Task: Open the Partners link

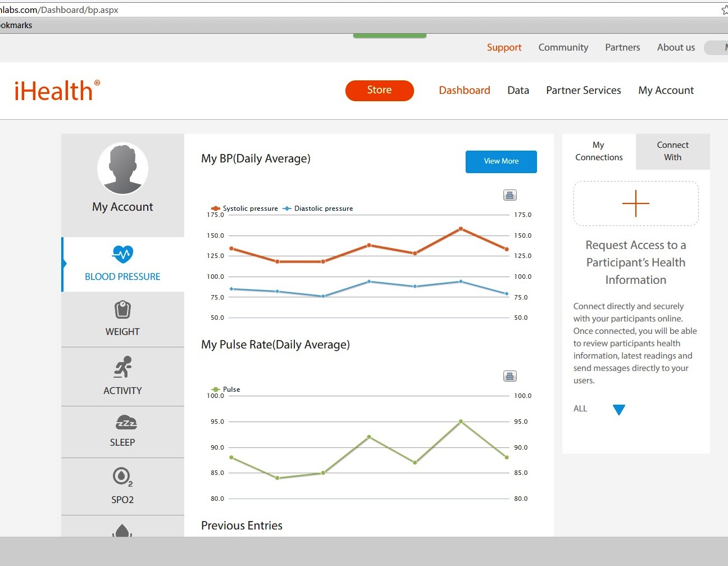Action: point(622,48)
